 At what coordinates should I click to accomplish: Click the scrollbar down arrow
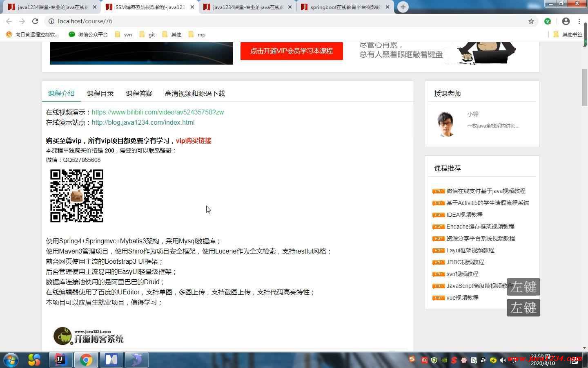pyautogui.click(x=585, y=348)
